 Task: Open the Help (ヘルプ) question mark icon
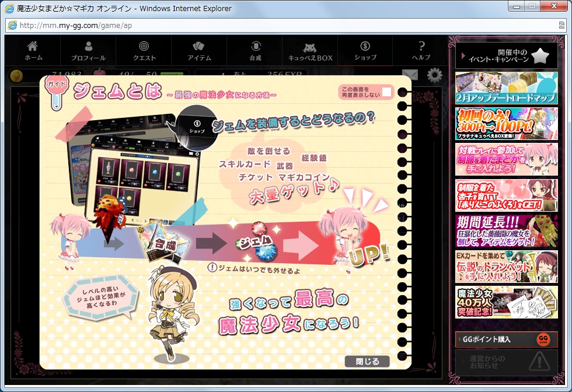point(421,47)
